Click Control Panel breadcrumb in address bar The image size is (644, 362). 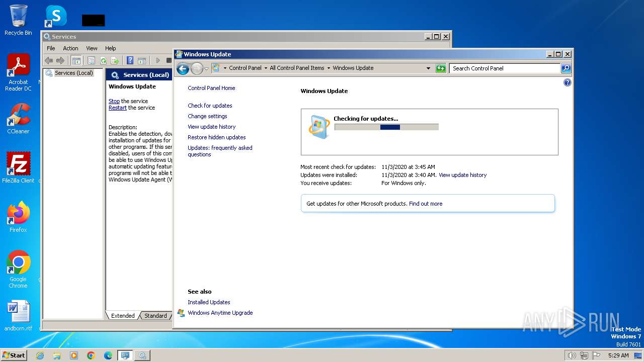point(245,68)
